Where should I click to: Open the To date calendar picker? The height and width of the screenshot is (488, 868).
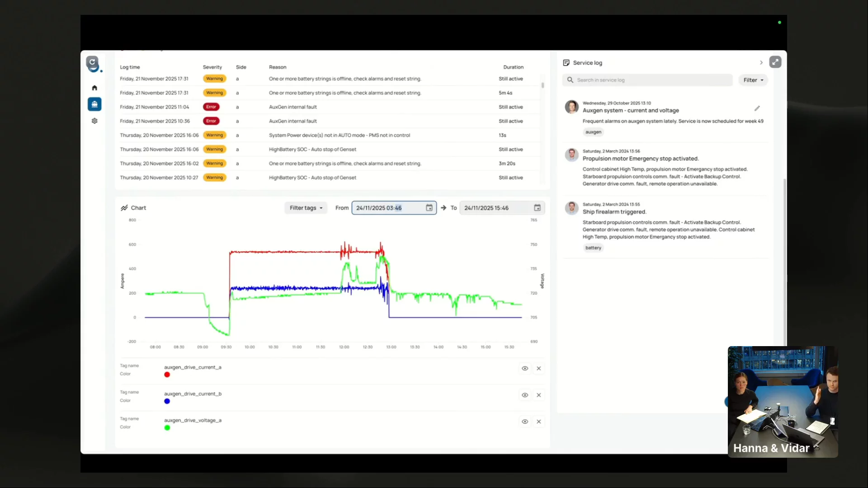click(x=537, y=208)
